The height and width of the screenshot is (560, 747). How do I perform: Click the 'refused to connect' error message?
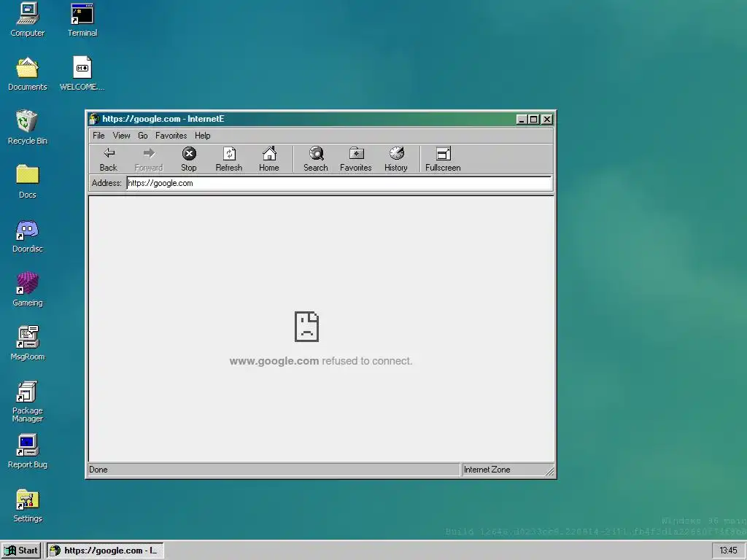point(321,361)
